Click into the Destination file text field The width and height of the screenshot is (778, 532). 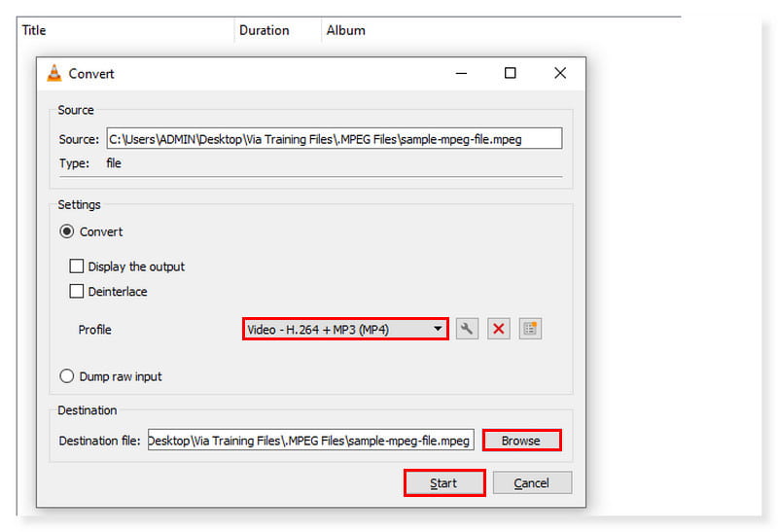pos(309,441)
